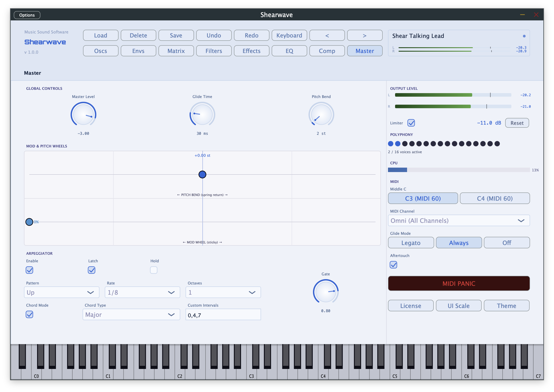Click the '2 / 16 voices active' text
554x392 pixels.
pos(405,152)
